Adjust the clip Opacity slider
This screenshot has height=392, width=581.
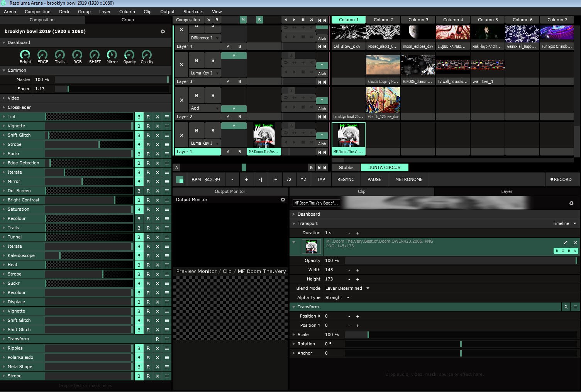point(460,261)
